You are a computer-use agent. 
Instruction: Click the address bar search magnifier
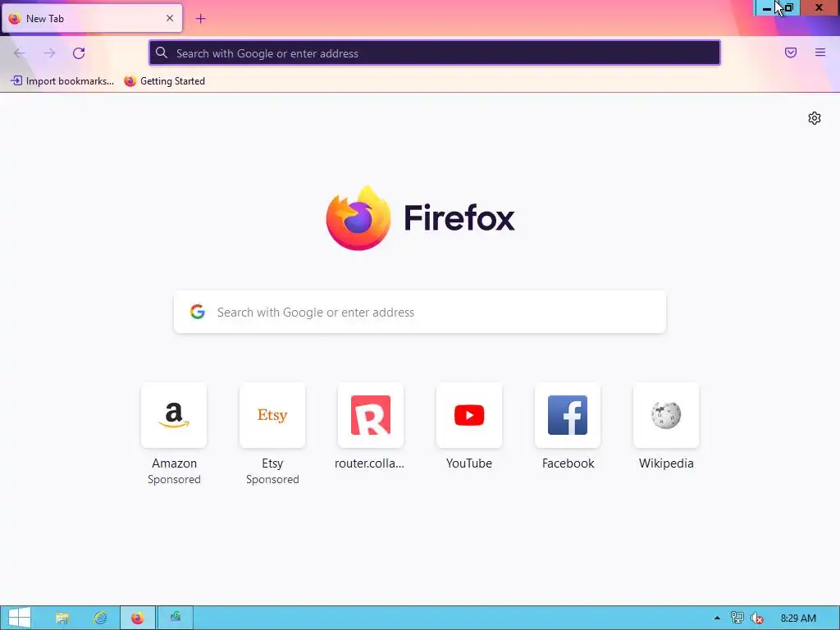click(162, 52)
